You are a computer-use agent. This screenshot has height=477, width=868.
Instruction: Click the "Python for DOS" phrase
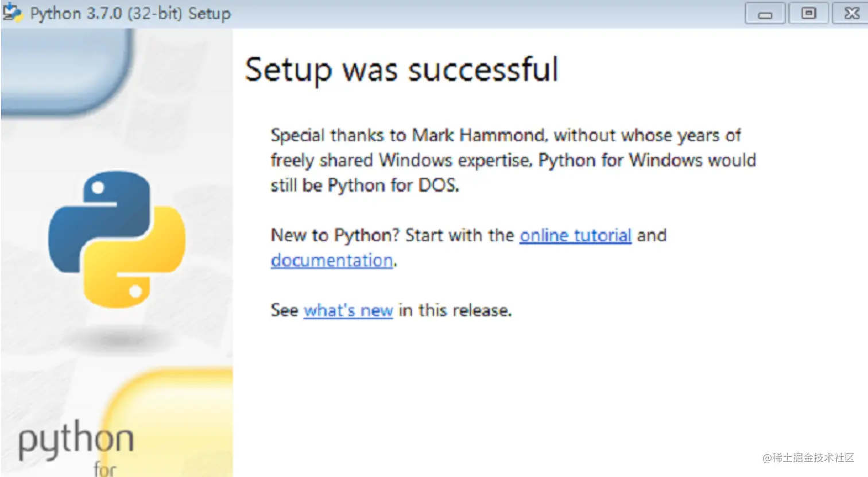[x=393, y=186]
